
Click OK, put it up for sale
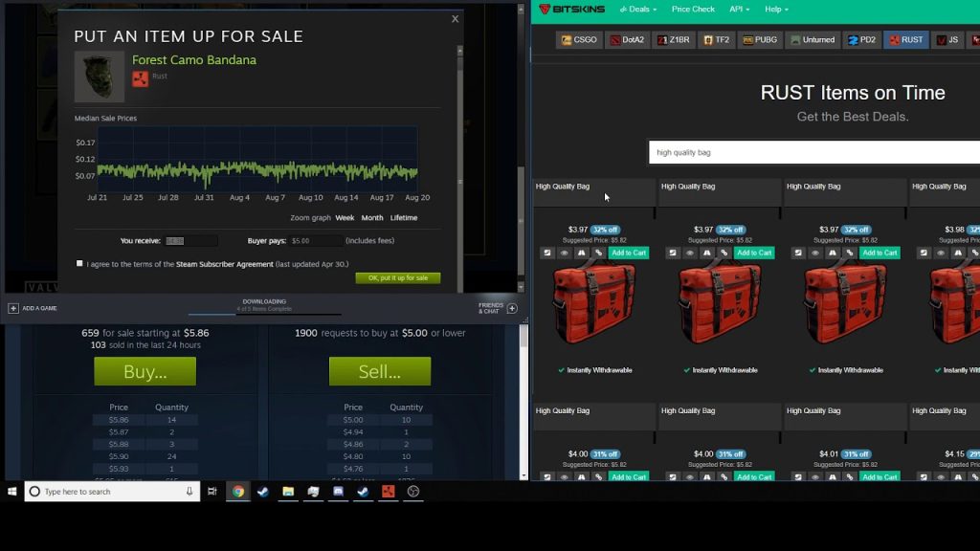(x=398, y=278)
